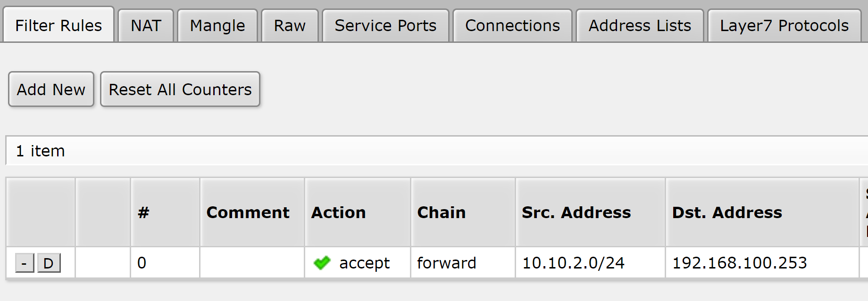Sort by the # column header
The image size is (868, 301).
(x=143, y=212)
